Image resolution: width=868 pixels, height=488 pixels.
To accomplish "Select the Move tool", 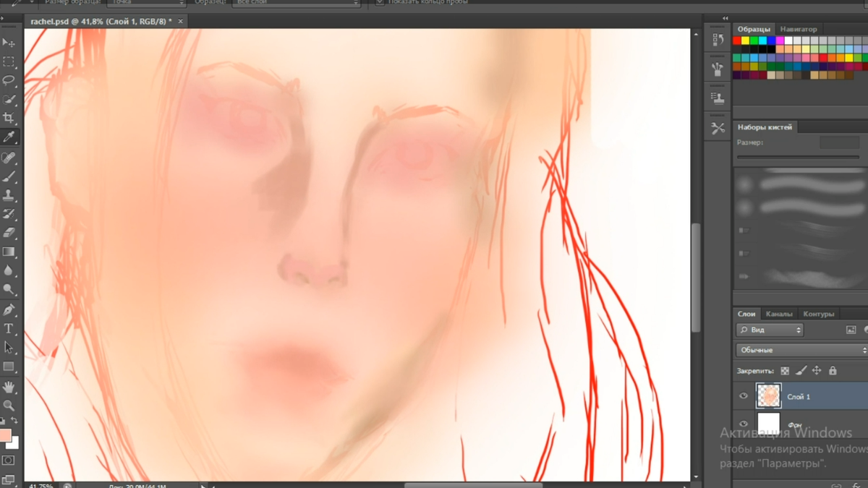I will 9,43.
